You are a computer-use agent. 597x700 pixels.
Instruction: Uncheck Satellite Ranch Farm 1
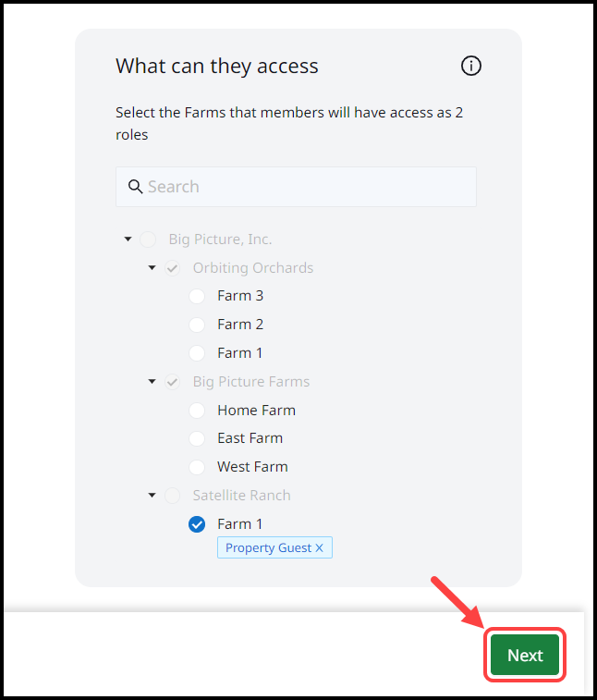pyautogui.click(x=197, y=524)
